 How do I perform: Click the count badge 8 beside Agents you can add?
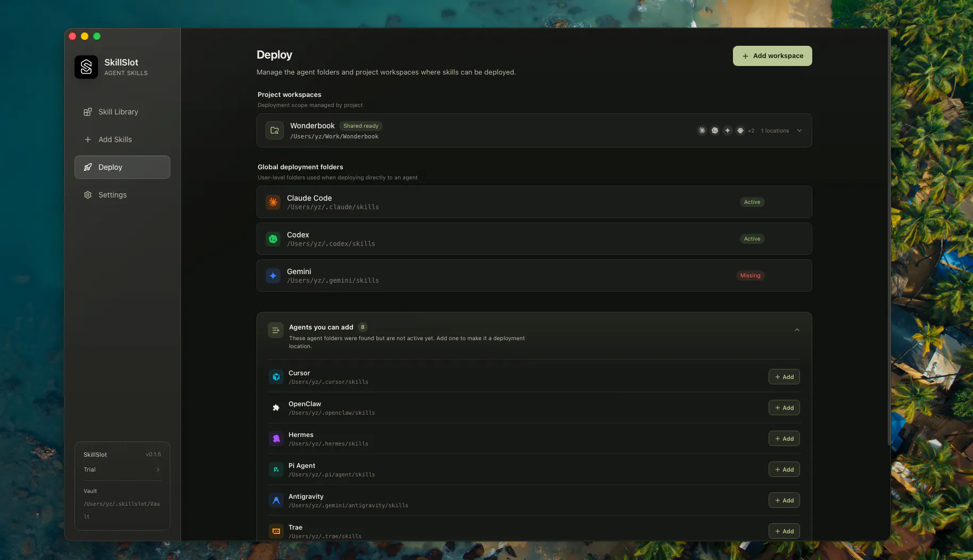362,327
